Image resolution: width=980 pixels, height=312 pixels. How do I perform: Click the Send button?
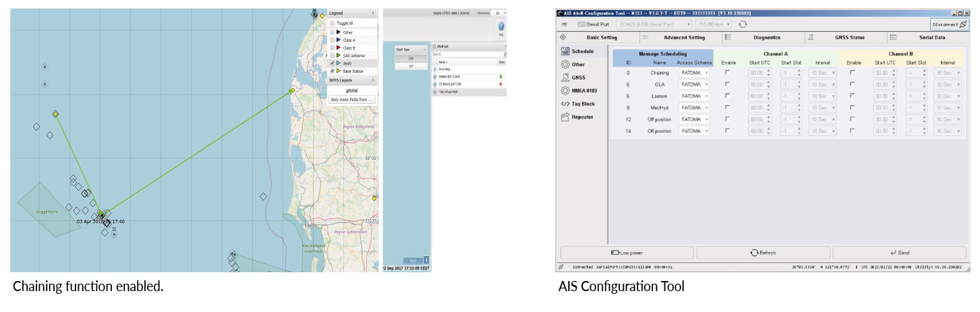pos(899,253)
